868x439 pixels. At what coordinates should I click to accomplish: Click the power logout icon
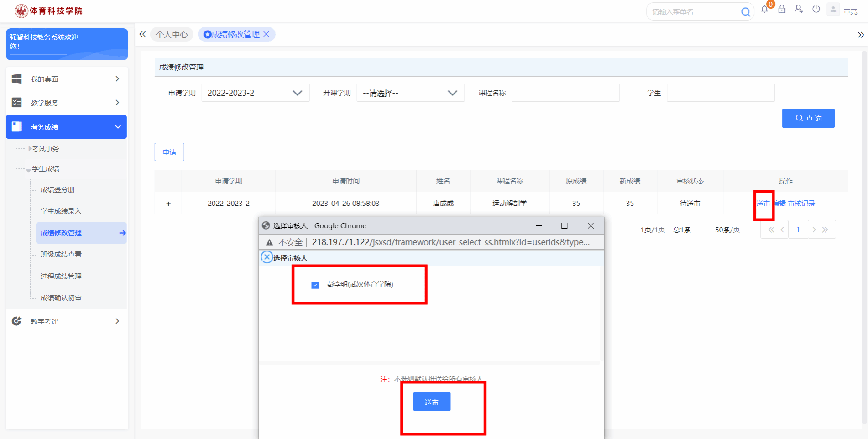pyautogui.click(x=816, y=10)
